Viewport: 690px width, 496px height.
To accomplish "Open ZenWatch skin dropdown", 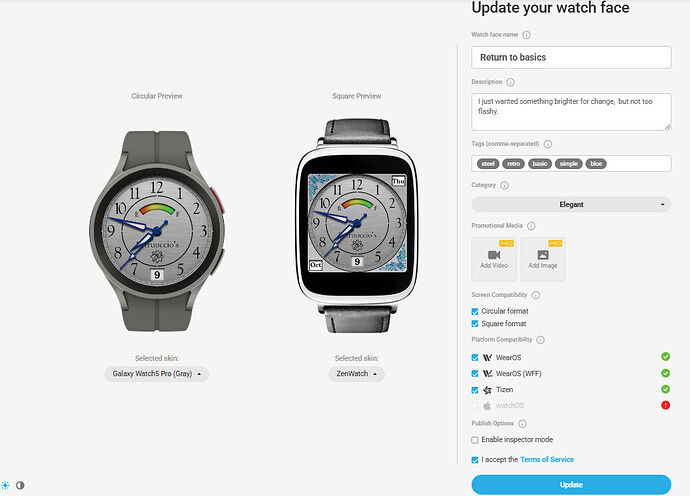I will click(x=356, y=374).
